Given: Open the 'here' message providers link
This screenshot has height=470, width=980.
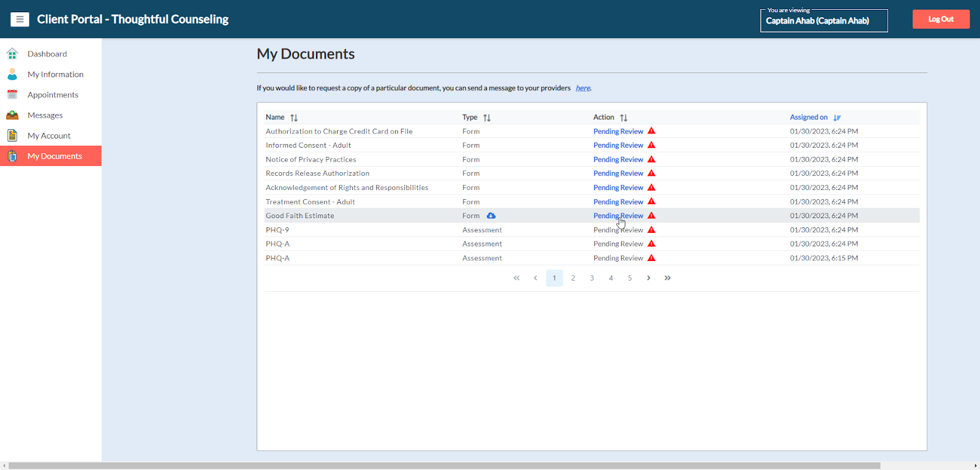Looking at the screenshot, I should [582, 88].
